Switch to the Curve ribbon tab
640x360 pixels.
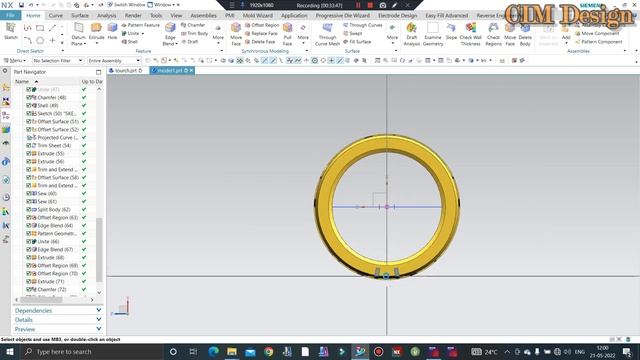pos(56,15)
